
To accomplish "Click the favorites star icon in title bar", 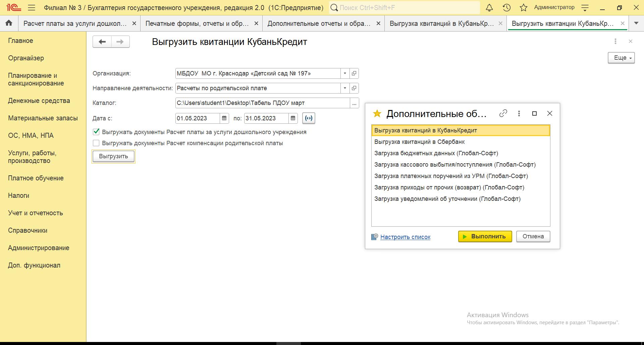I will coord(523,8).
